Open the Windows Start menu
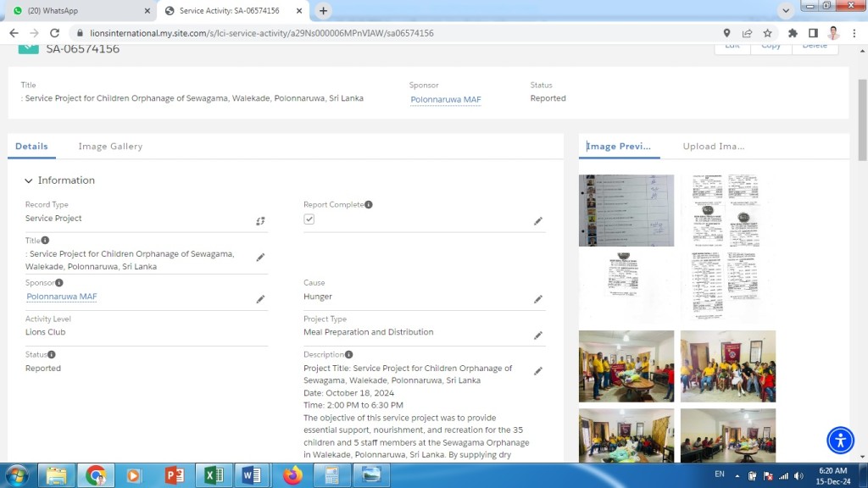Screen dimensions: 868x488 pyautogui.click(x=17, y=476)
